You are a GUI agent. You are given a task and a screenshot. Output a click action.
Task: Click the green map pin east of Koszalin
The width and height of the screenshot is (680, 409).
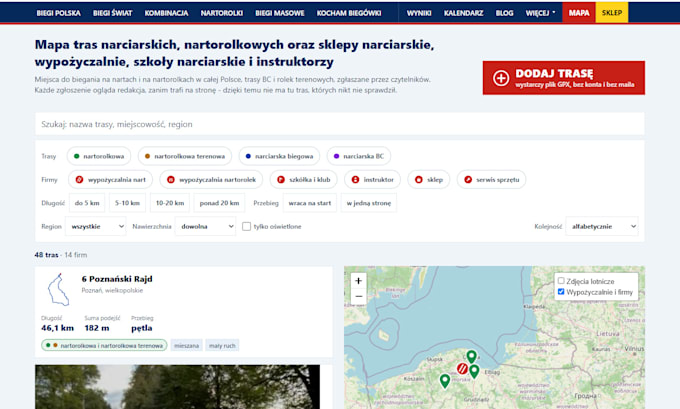click(445, 381)
